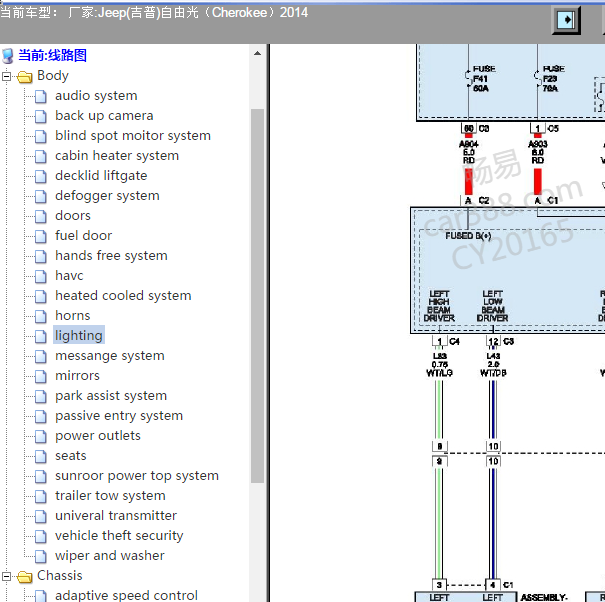The width and height of the screenshot is (605, 602).
Task: Click the arrow panel-toggle button at top right
Action: [566, 20]
